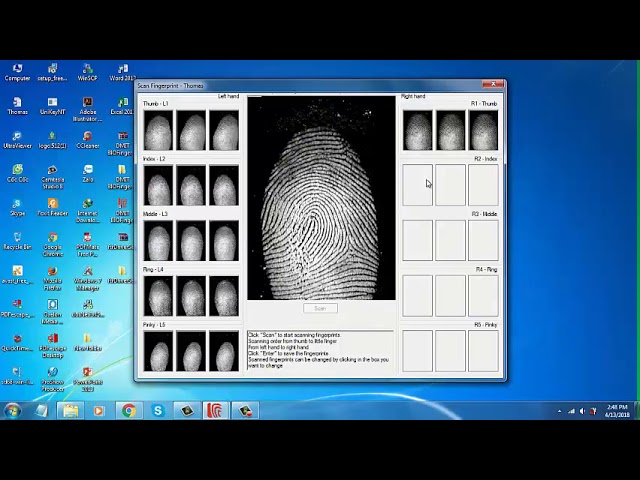Open Cốc Cốc browser desktop icon

coord(17,173)
